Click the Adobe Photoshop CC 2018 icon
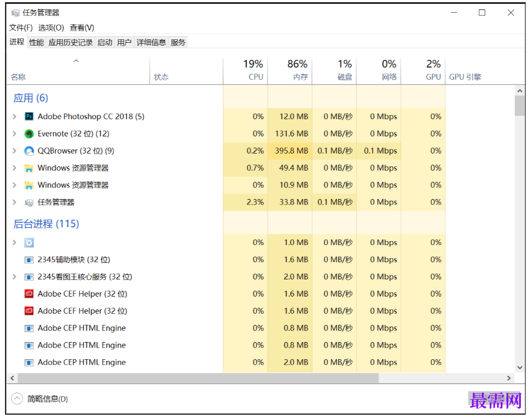532x418 pixels. 29,116
